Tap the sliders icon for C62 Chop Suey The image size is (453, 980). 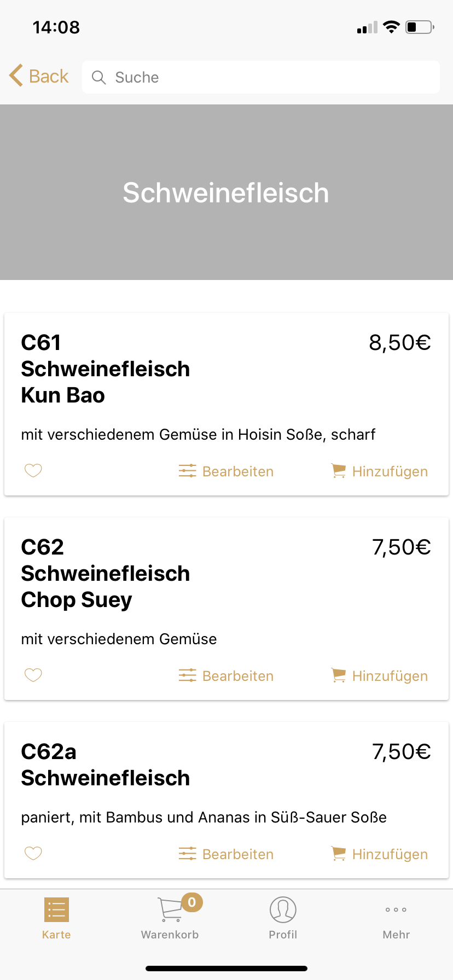click(187, 675)
